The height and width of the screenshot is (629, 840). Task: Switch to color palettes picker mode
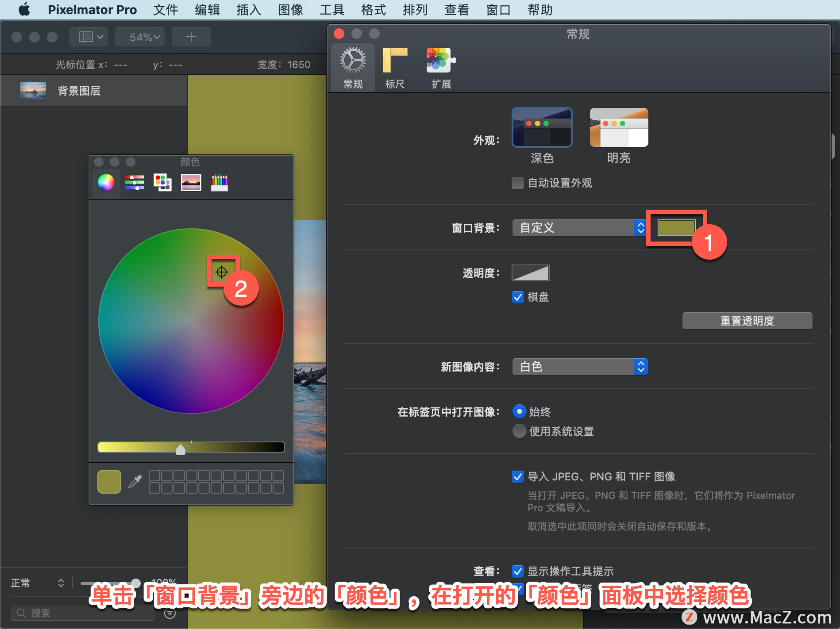(162, 182)
